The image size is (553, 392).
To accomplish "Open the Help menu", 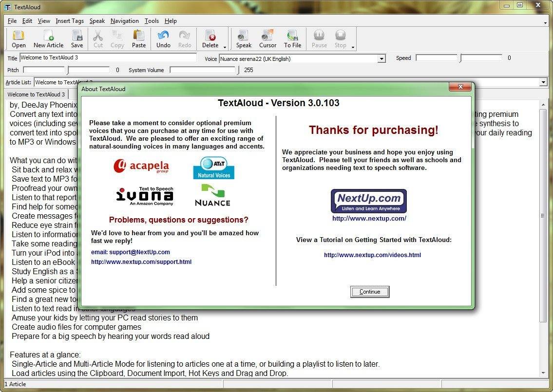I will pos(171,21).
